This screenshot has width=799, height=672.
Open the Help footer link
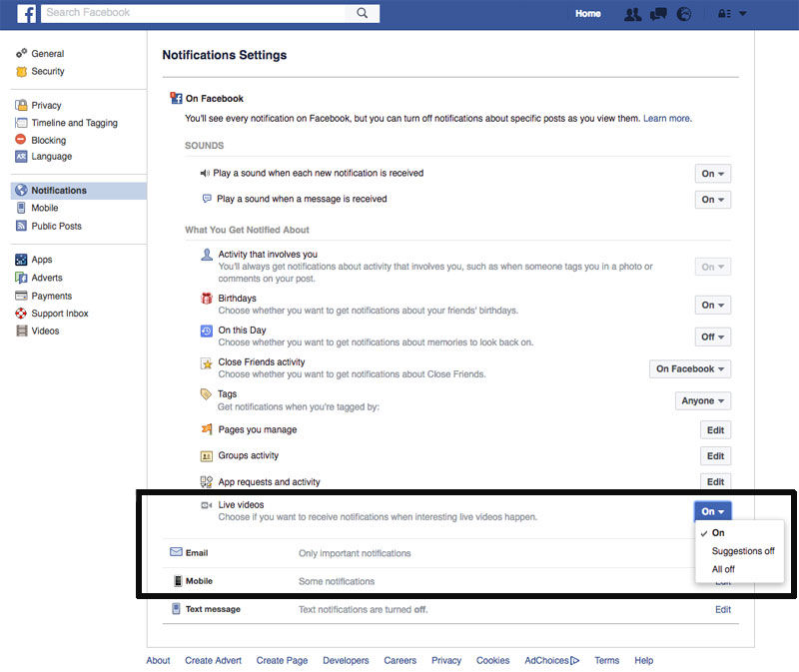click(x=643, y=660)
